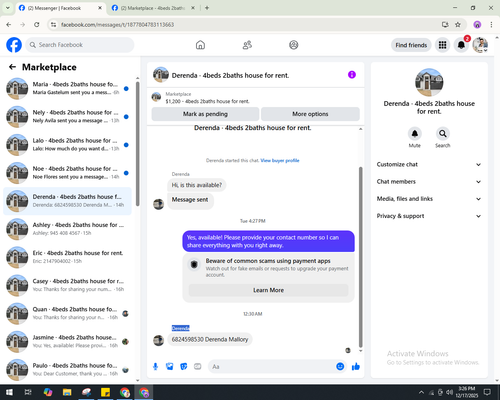Click Derenda's listing thumbnail in right panel
500x400 pixels.
point(429,82)
